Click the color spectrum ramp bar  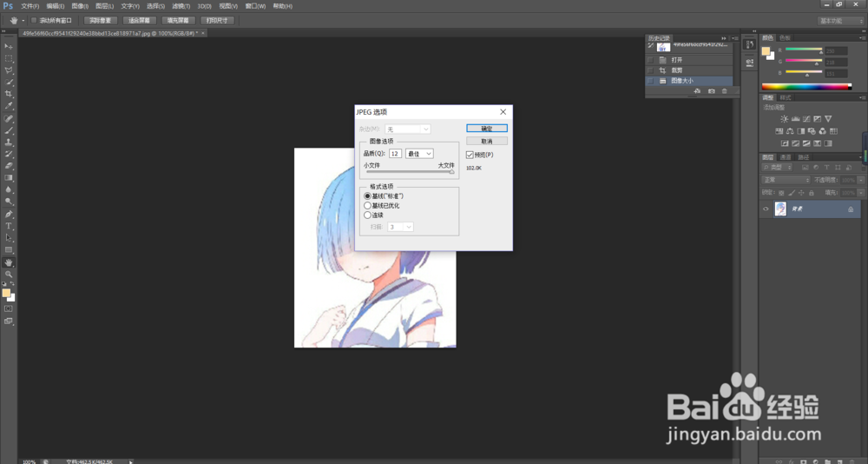(x=806, y=87)
